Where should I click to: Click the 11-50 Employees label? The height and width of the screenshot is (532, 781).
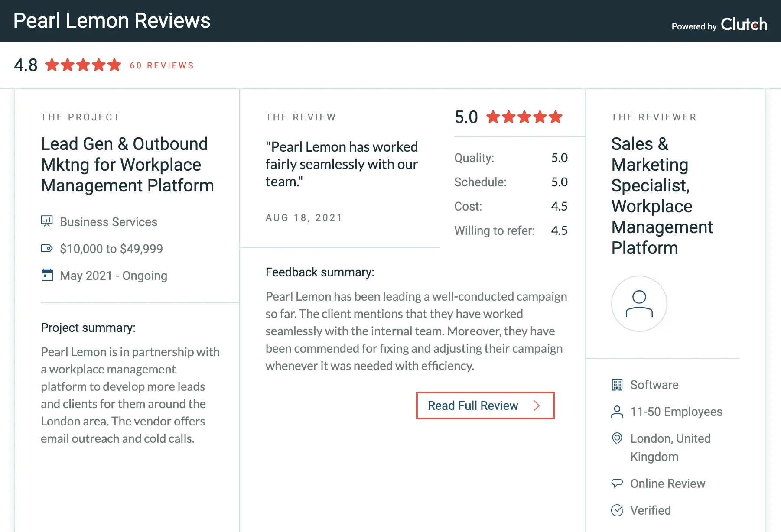point(676,412)
